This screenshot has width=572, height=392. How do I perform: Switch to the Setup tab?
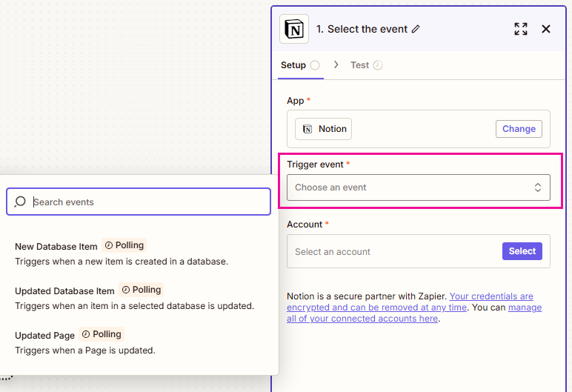[293, 65]
